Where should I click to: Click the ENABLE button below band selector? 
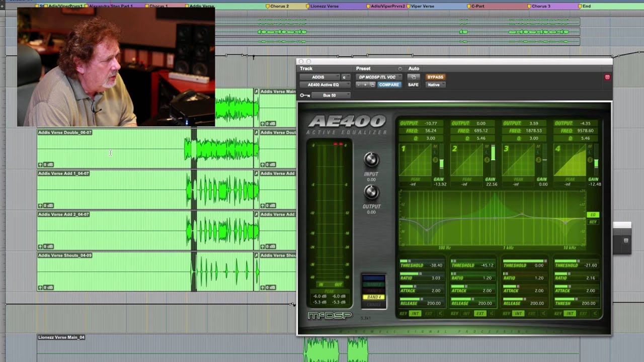[374, 304]
